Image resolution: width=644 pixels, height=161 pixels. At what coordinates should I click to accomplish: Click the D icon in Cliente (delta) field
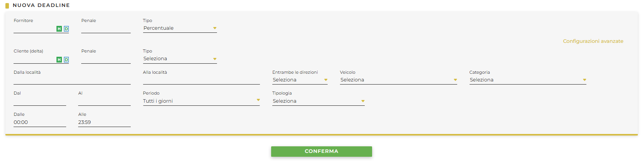click(66, 59)
